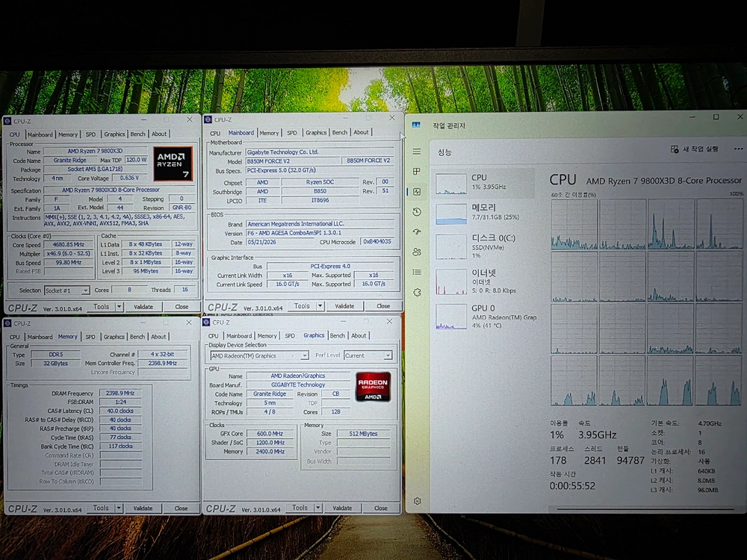This screenshot has height=560, width=747.
Task: Open Memory tab in processor info window
Action: coord(68,134)
